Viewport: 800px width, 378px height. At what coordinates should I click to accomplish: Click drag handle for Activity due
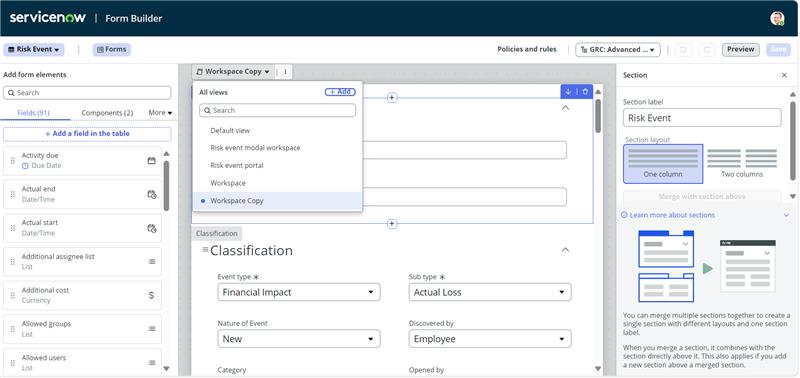13,160
